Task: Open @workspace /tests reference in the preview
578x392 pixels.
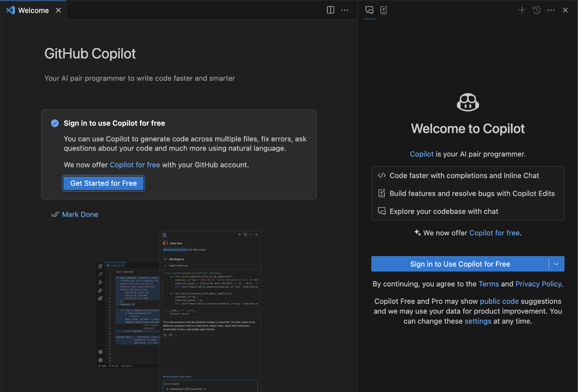Action: (176, 249)
